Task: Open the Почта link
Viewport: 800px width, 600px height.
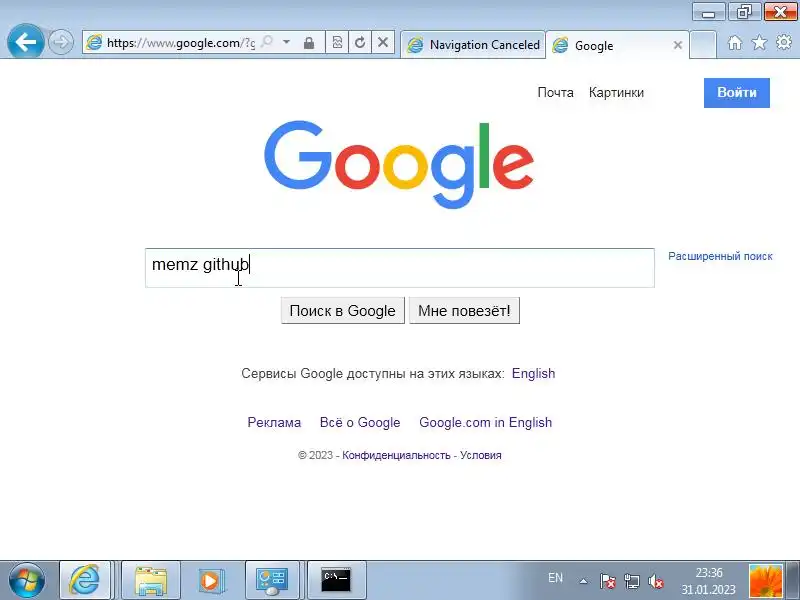Action: (555, 92)
